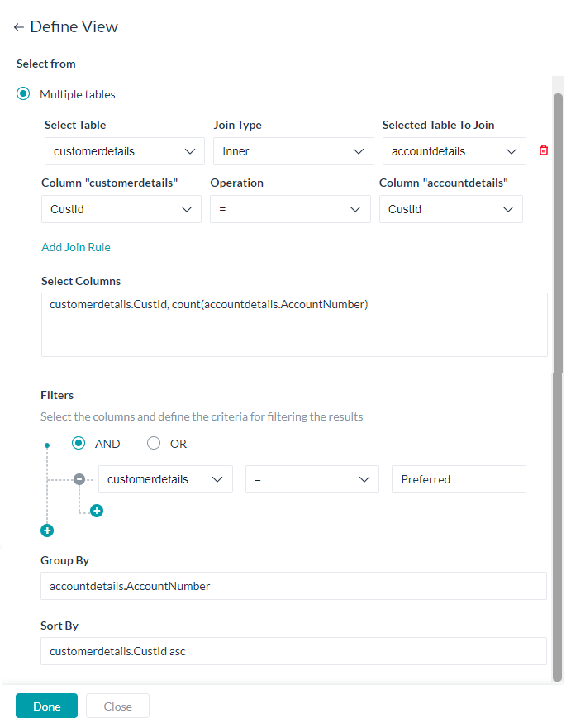Select the Multiple tables radio button
Viewport: 571px width, 728px height.
(x=23, y=93)
